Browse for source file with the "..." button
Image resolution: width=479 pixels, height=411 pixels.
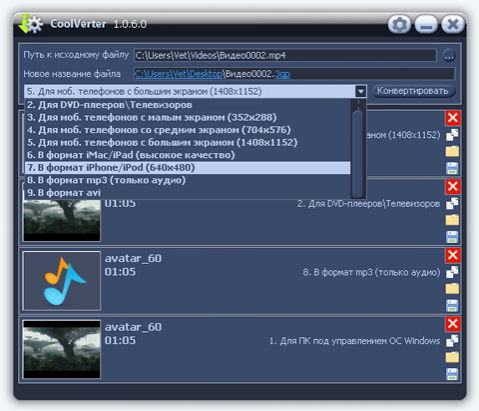pyautogui.click(x=449, y=56)
